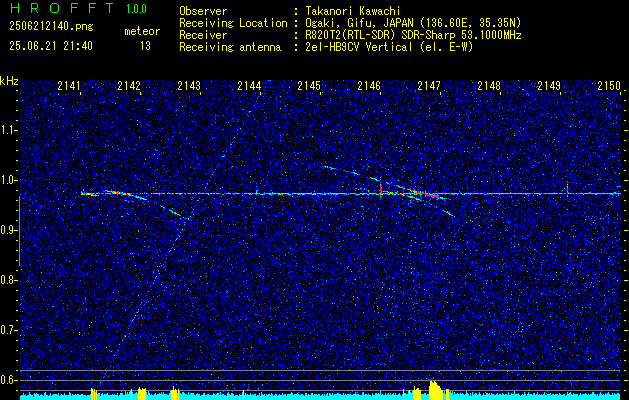Click frequency axis value 0.6

tap(8, 380)
